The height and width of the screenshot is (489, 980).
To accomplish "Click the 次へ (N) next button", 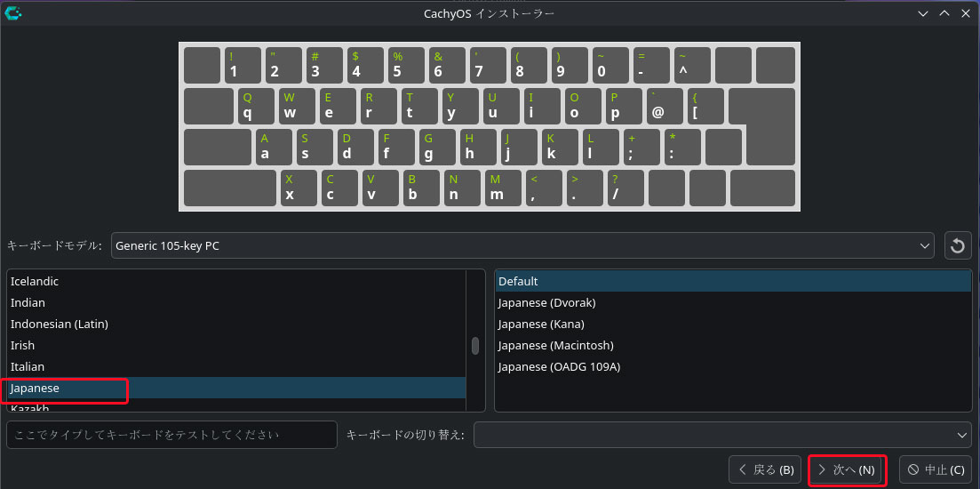I will tap(847, 469).
